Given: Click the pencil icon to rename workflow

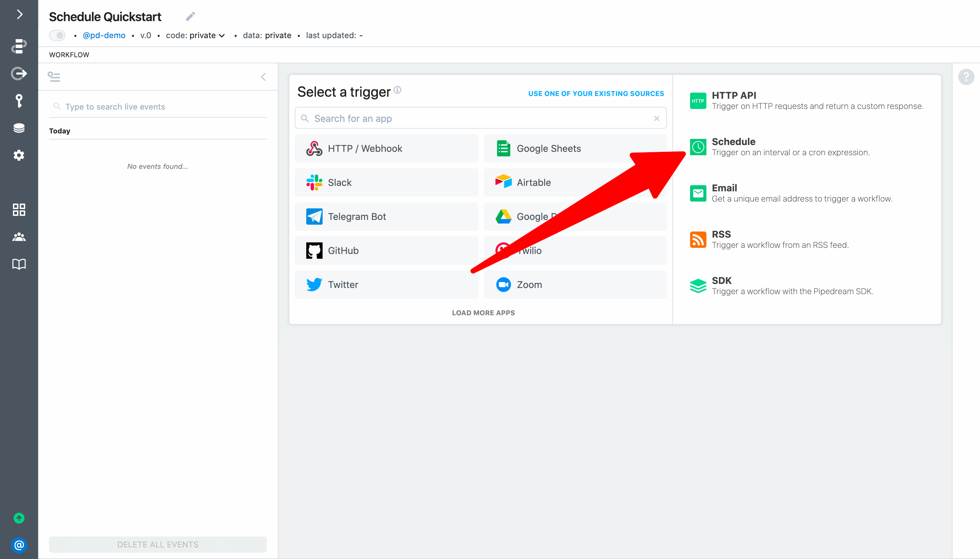Looking at the screenshot, I should point(190,16).
